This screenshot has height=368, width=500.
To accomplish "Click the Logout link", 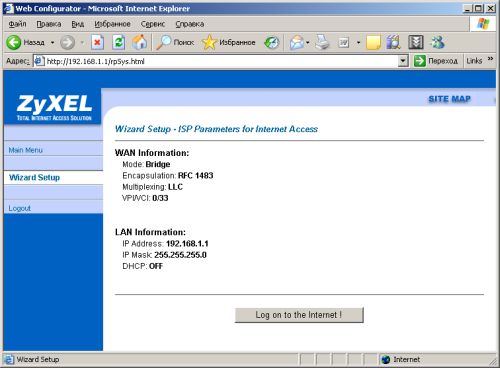I will [19, 208].
